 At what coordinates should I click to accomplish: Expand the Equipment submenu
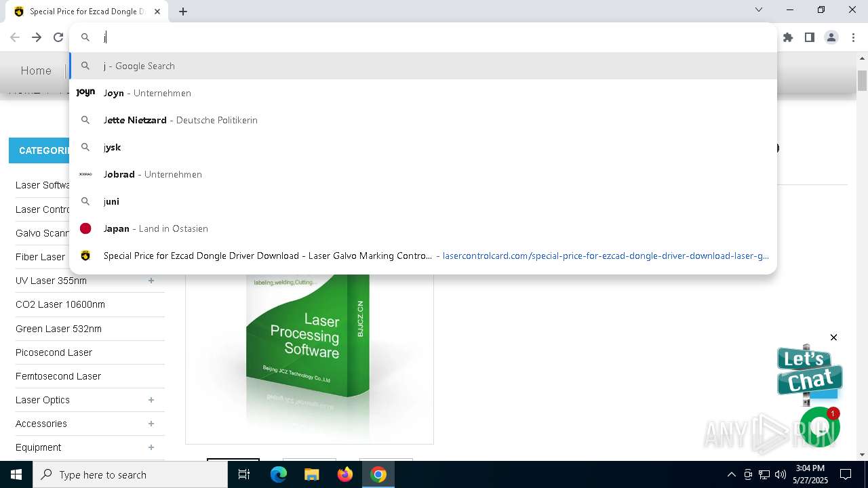151,447
